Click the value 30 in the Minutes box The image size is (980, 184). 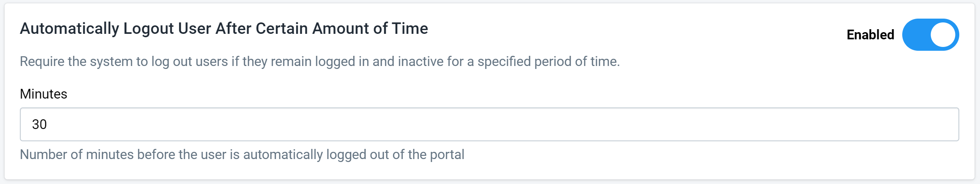click(x=39, y=124)
